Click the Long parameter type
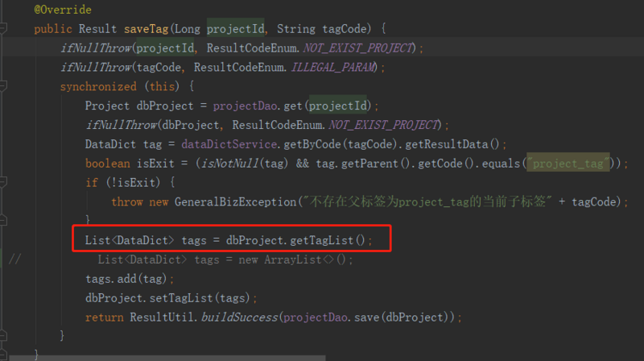Viewport: 644px width, 361px height. pyautogui.click(x=188, y=29)
